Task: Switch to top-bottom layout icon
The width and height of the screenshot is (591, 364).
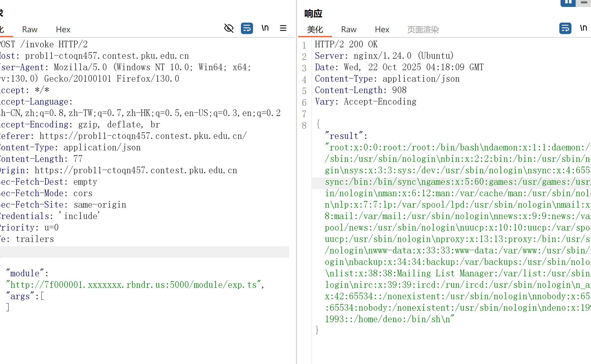Action: point(584,2)
